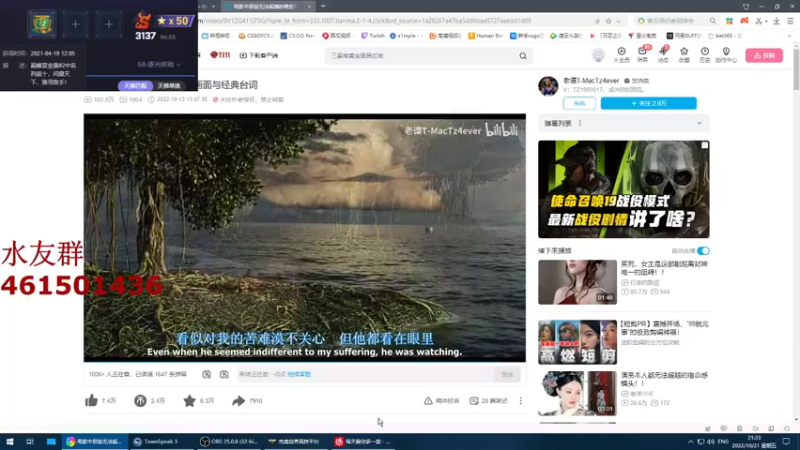Open the 动态 dynamics icon
Image resolution: width=800 pixels, height=450 pixels.
[663, 54]
